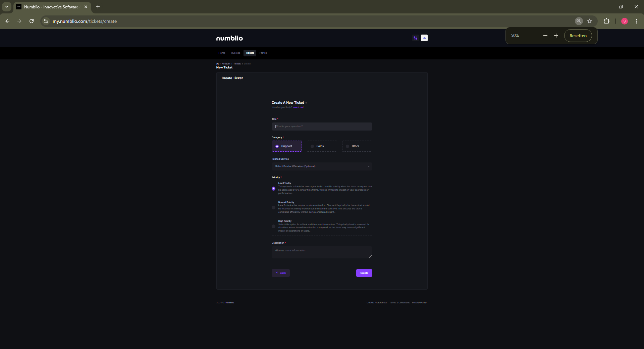This screenshot has width=644, height=349.
Task: Click the zoom magnifier icon in address bar
Action: (x=579, y=21)
